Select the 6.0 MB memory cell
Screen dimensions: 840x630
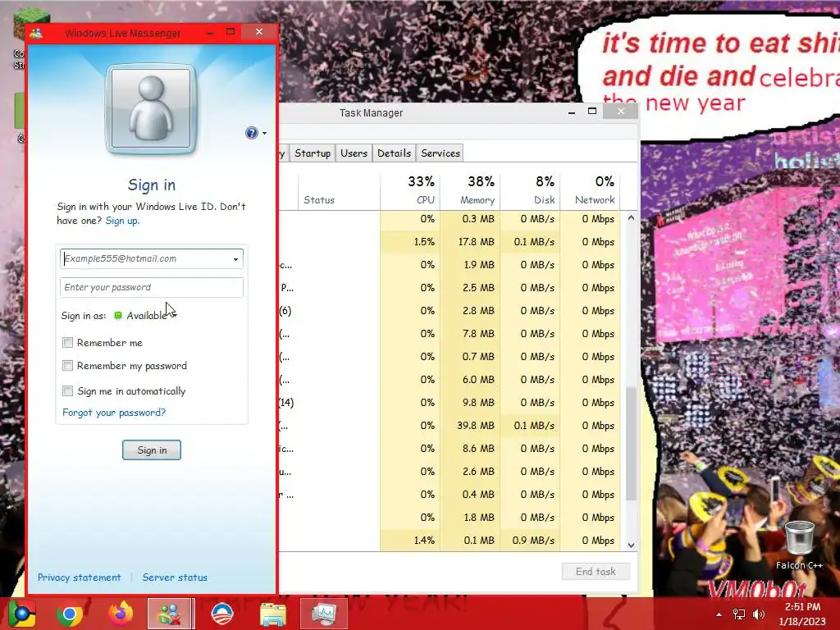coord(470,380)
